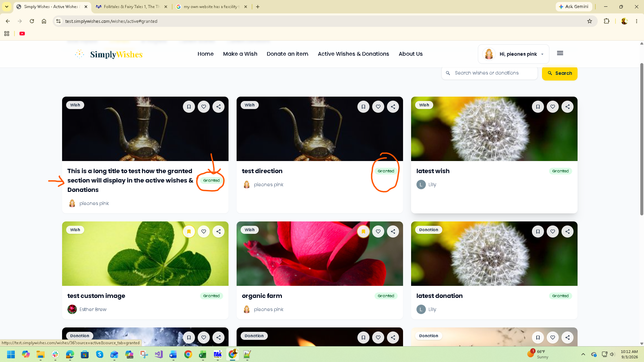Open the 'latest wish' title link
Screen dimensions: 644x362
tap(433, 171)
